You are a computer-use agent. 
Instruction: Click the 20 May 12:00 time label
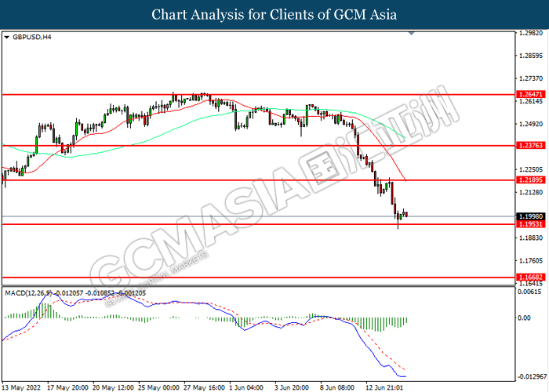pyautogui.click(x=113, y=388)
